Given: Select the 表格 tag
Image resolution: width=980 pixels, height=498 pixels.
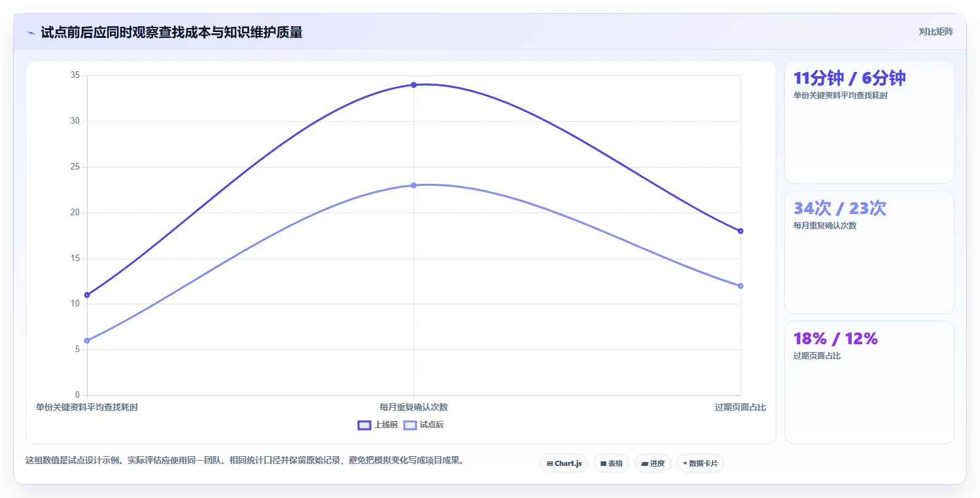Looking at the screenshot, I should 611,463.
